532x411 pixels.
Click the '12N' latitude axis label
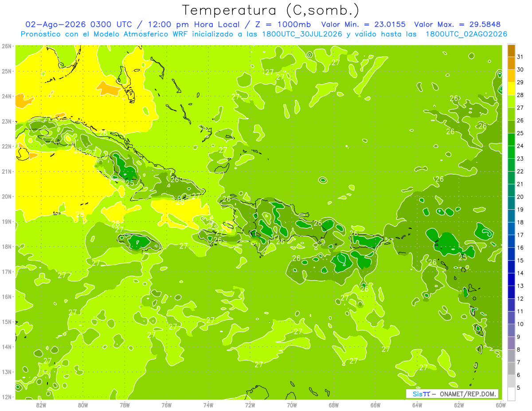coord(7,397)
